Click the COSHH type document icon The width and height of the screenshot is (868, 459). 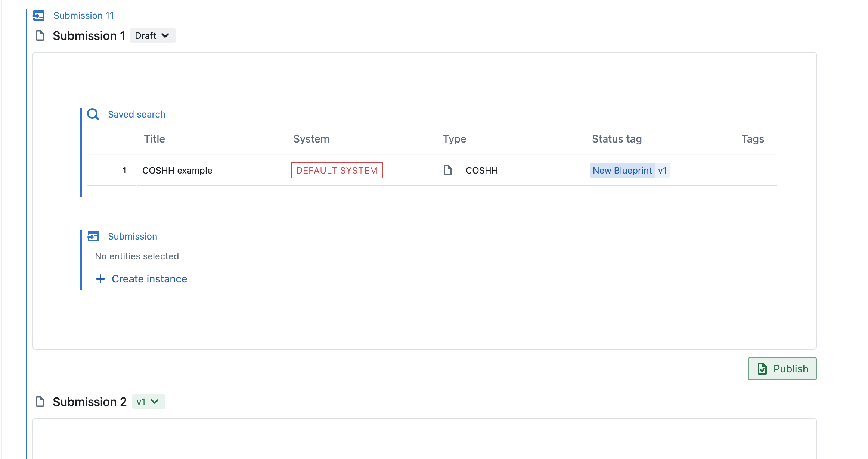click(447, 170)
